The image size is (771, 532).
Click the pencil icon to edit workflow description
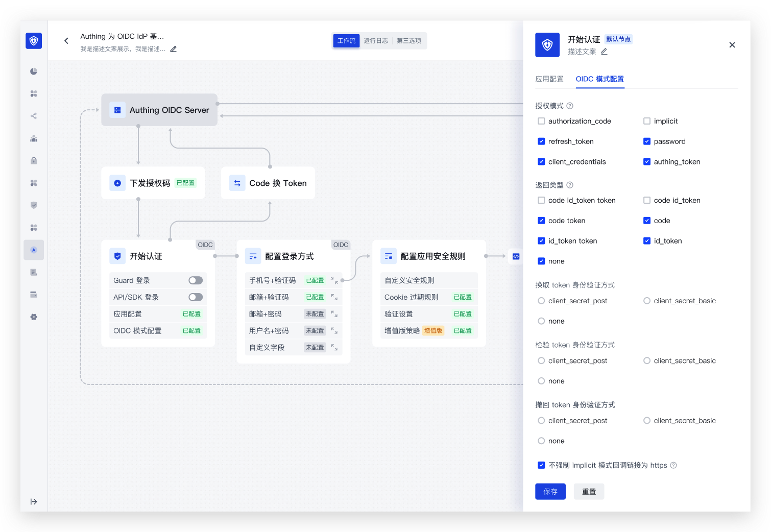click(x=174, y=50)
